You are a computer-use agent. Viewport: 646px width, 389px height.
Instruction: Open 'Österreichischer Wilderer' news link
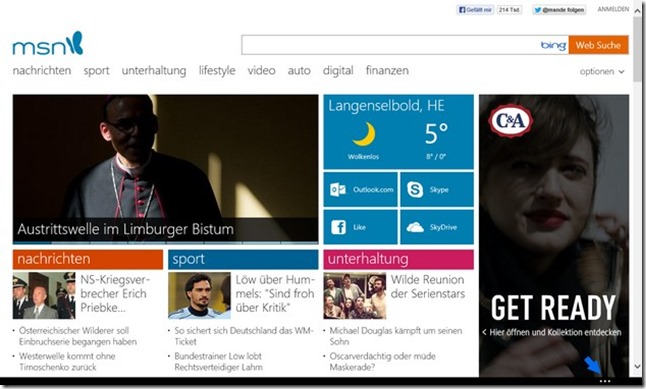point(78,336)
